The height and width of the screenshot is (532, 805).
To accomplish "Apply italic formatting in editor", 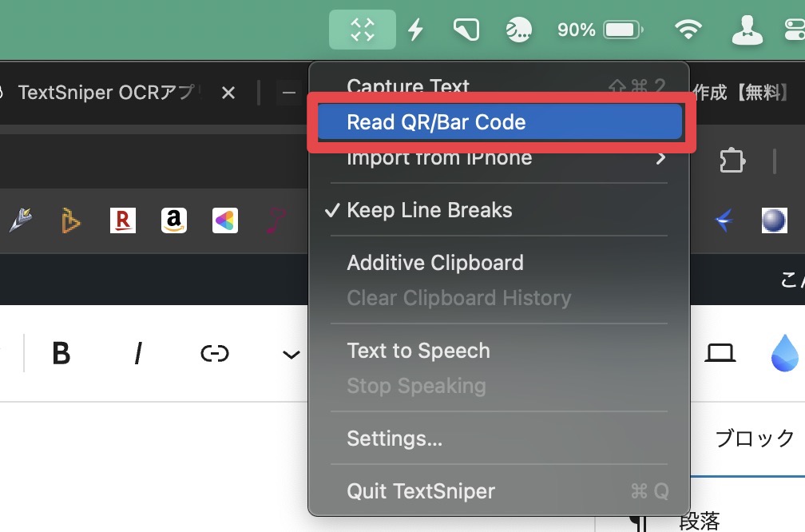I will pos(137,353).
